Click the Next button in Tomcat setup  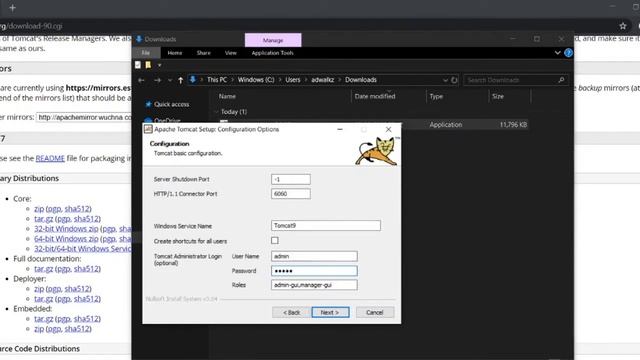(x=330, y=312)
